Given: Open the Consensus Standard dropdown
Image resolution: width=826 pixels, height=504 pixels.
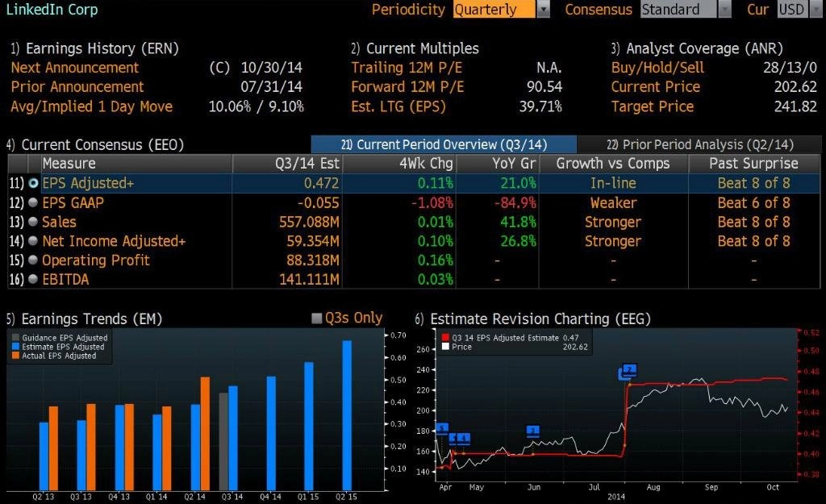Looking at the screenshot, I should tap(725, 10).
